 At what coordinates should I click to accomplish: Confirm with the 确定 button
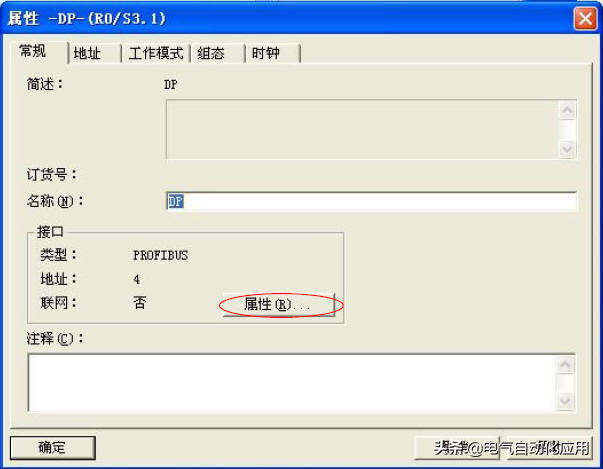tap(52, 447)
